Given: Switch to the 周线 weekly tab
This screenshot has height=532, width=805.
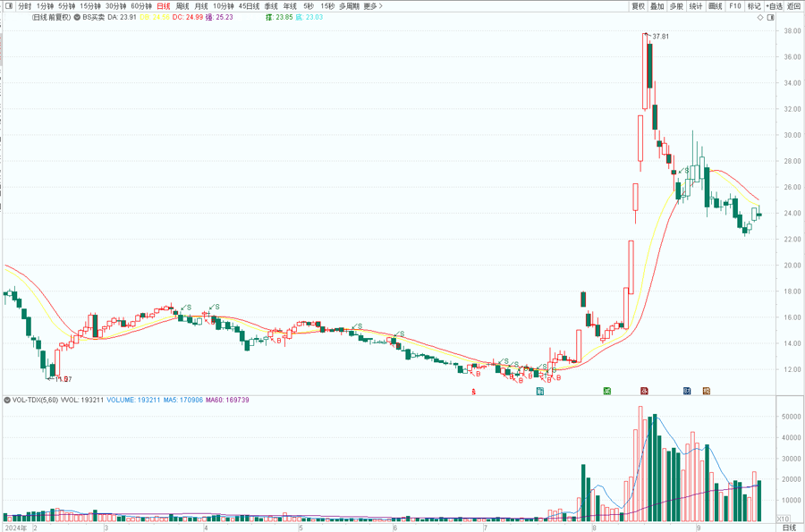Looking at the screenshot, I should pyautogui.click(x=182, y=6).
